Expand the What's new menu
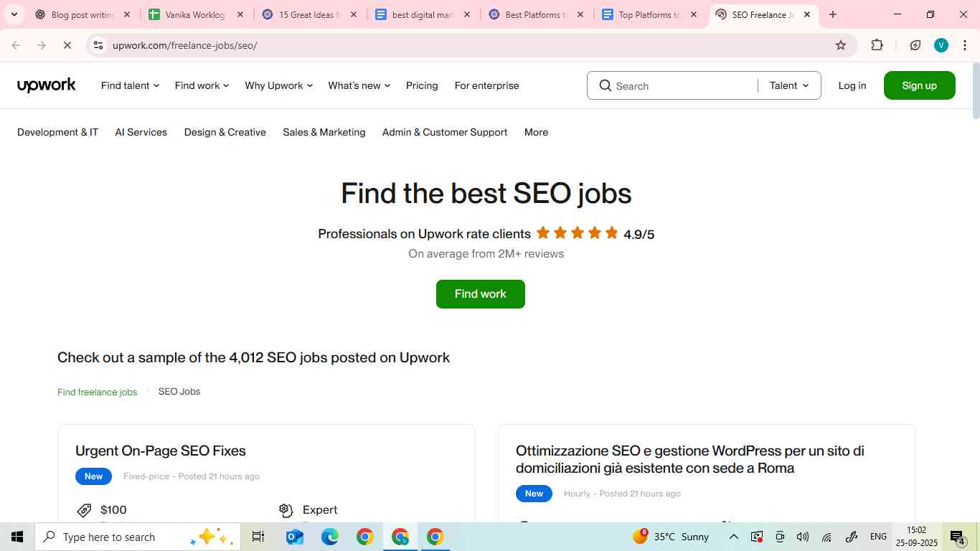The image size is (980, 551). click(x=359, y=85)
